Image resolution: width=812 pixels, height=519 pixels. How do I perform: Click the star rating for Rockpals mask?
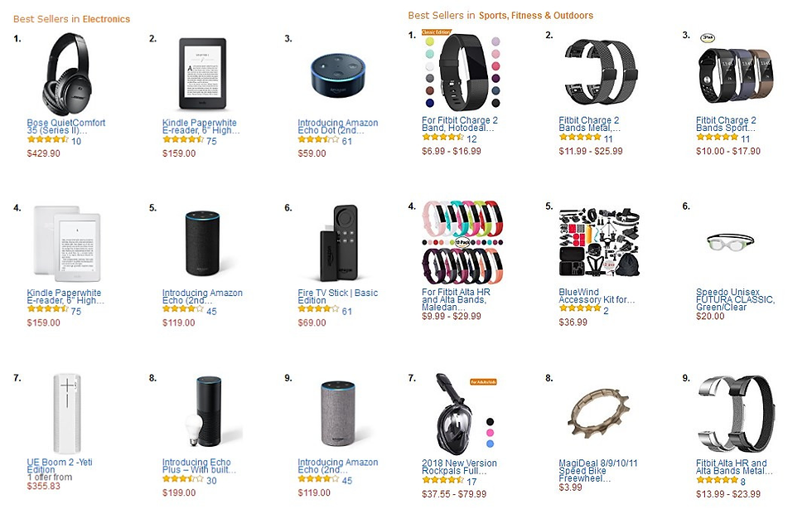coord(442,481)
